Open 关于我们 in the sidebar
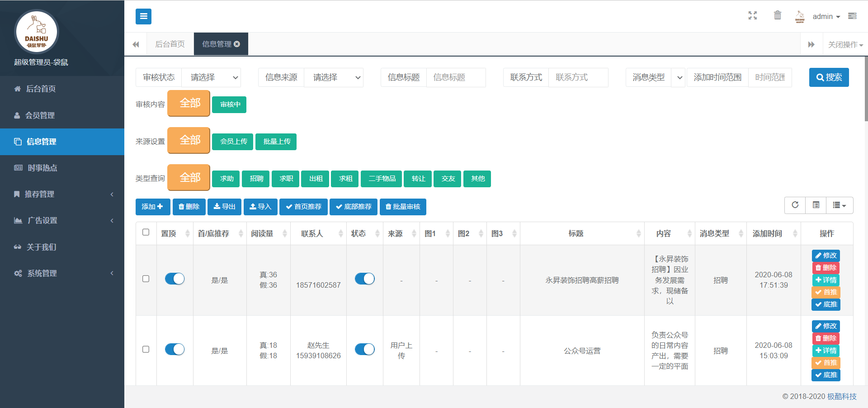 pyautogui.click(x=62, y=247)
